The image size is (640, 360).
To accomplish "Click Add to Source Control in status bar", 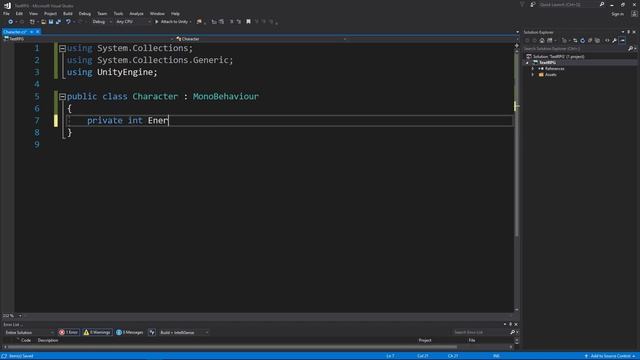I will pos(610,356).
